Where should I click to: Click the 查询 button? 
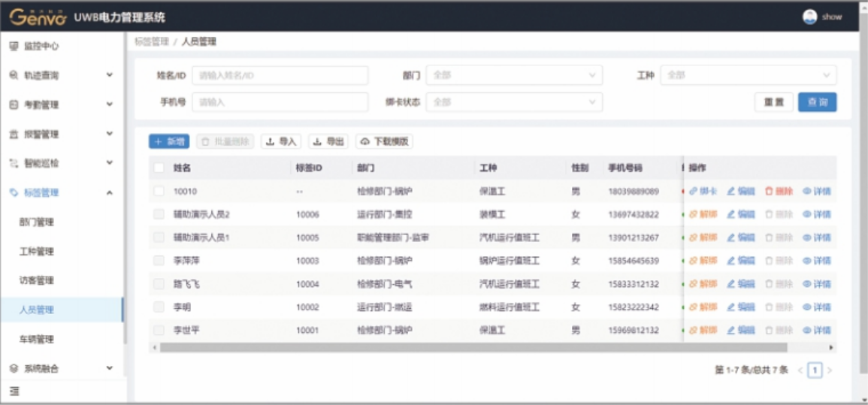[x=818, y=102]
